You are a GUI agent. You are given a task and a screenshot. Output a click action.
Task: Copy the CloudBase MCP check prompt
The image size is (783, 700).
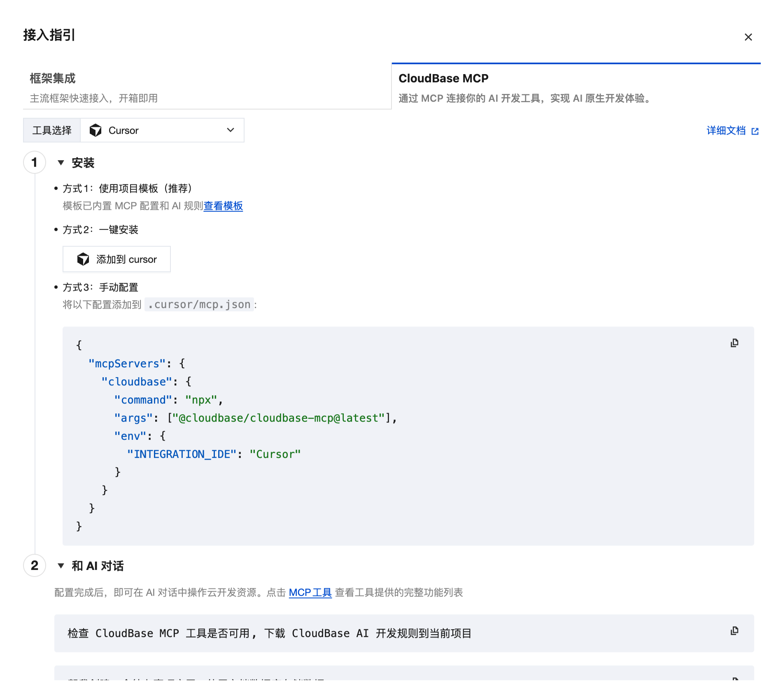point(734,631)
